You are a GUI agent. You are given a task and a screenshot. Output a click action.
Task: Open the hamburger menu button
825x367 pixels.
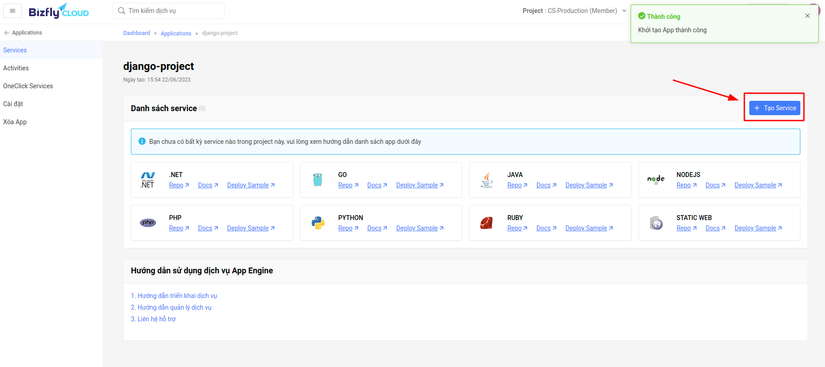[13, 11]
